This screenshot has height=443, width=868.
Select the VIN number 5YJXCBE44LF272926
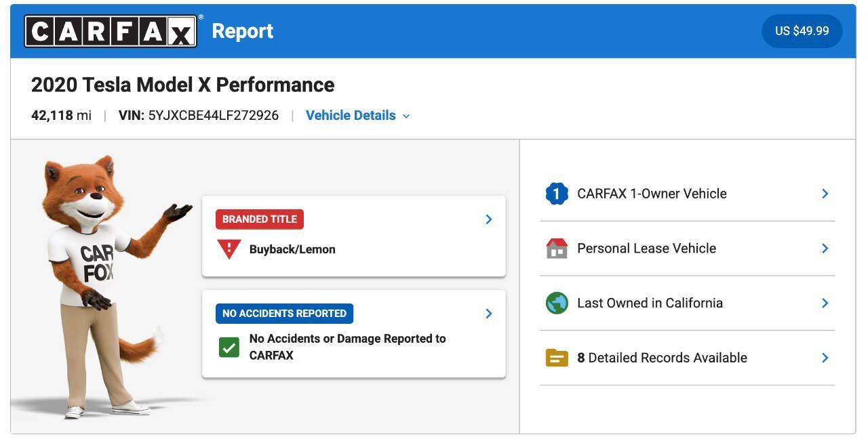point(214,115)
